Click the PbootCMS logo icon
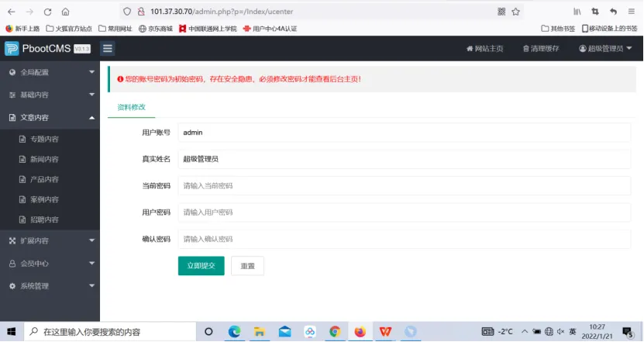This screenshot has height=342, width=644. [x=12, y=49]
